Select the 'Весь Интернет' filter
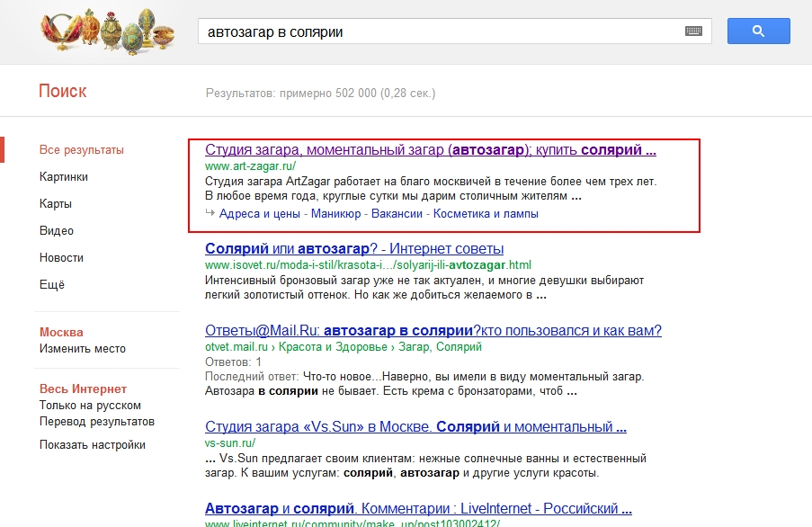 83,389
